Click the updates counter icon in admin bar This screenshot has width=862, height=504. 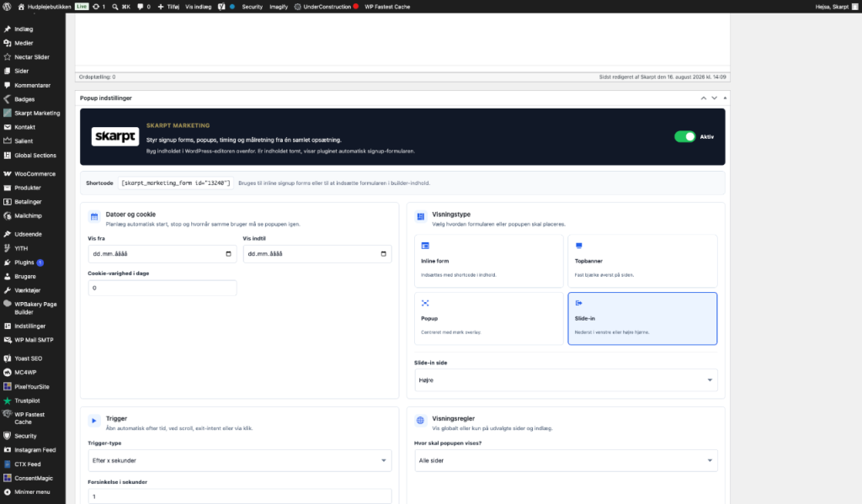96,7
